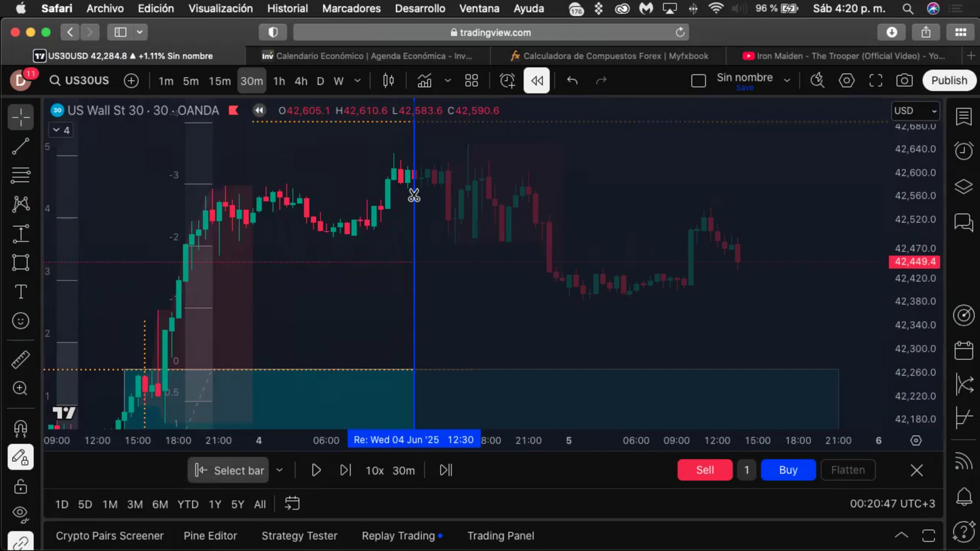Expand the Sin nombre layout dropdown
This screenshot has height=551, width=980.
coord(787,79)
